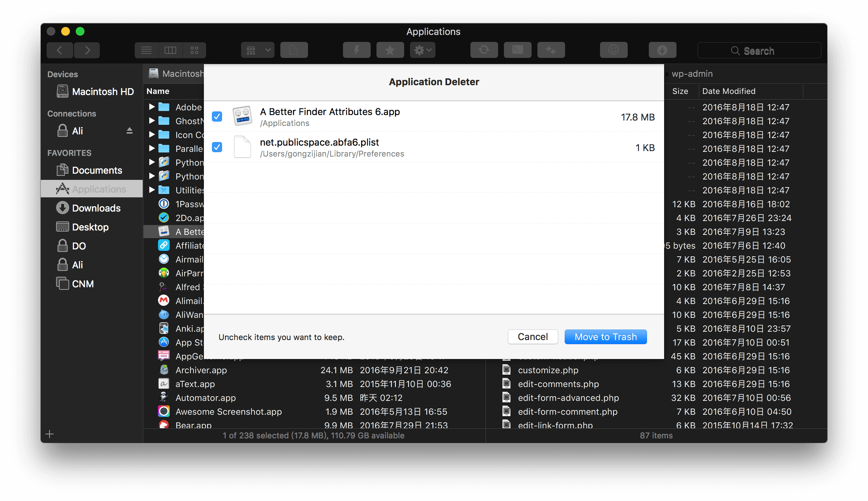The image size is (868, 501).
Task: Switch to list view mode
Action: click(146, 50)
